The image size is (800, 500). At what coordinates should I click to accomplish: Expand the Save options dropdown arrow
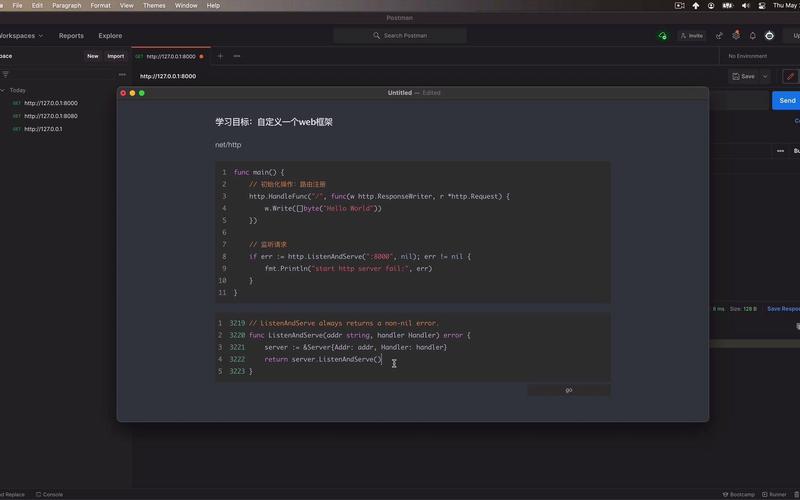click(x=765, y=77)
